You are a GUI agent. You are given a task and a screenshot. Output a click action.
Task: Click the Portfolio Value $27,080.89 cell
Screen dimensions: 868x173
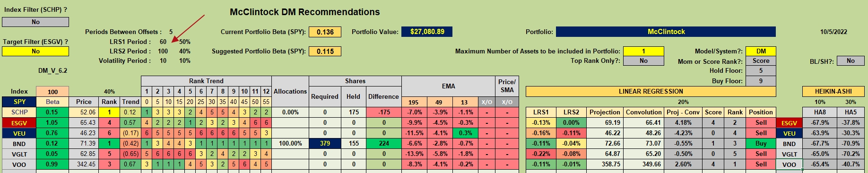click(427, 32)
